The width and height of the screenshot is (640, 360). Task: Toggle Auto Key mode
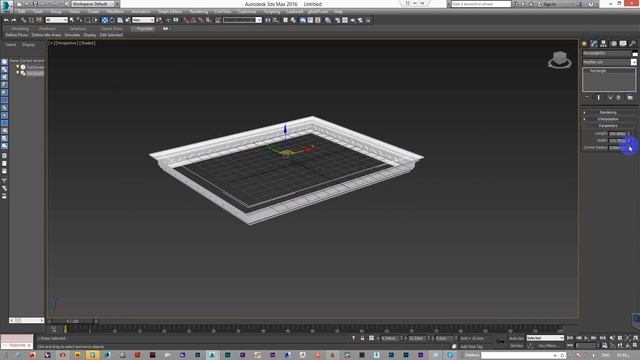click(x=517, y=338)
